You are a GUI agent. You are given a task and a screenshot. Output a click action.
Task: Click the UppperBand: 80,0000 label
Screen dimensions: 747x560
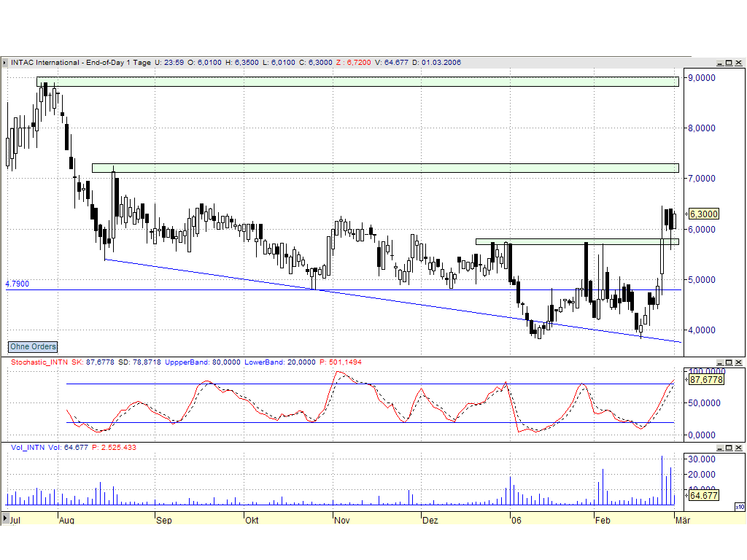pyautogui.click(x=203, y=362)
